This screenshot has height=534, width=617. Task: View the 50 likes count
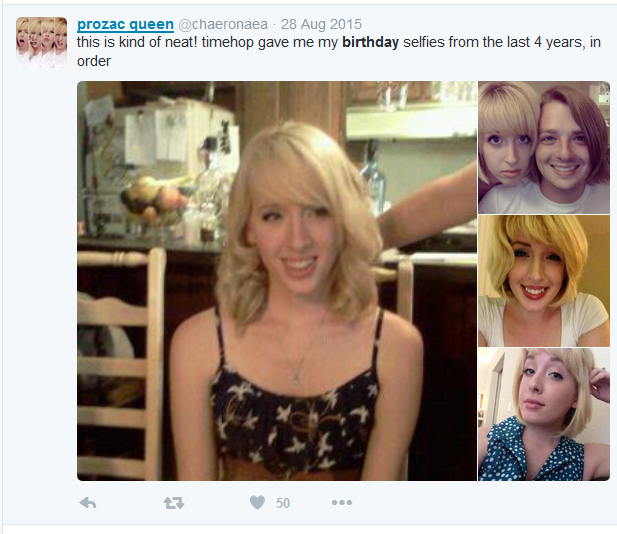click(x=283, y=503)
